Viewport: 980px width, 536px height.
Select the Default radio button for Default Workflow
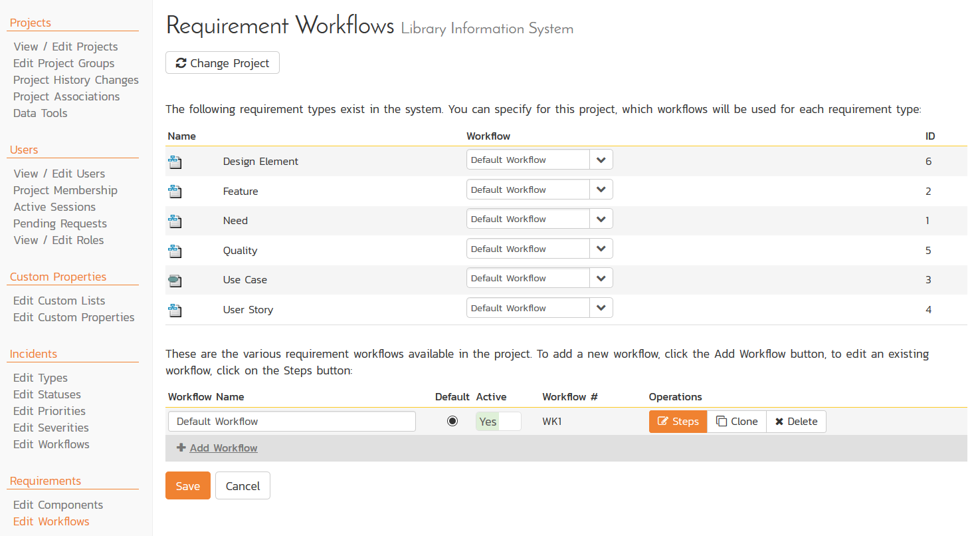pos(452,421)
